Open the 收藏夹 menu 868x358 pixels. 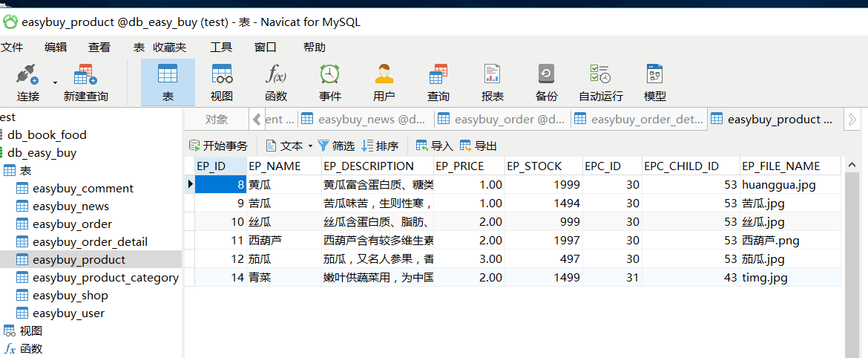169,48
